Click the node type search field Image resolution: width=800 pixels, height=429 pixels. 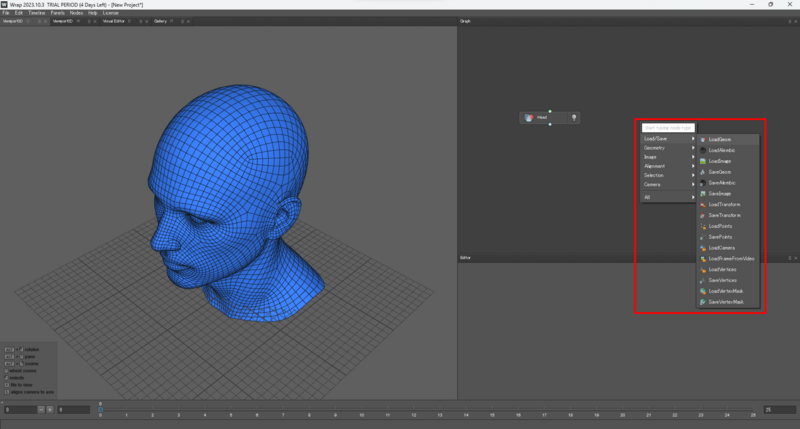click(x=668, y=128)
